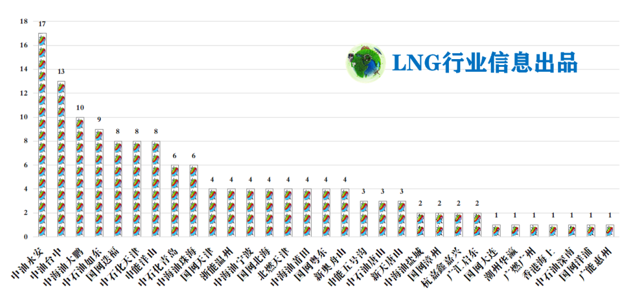The height and width of the screenshot is (301, 644).
Task: Click the y-axis tick label 18
Action: click(24, 21)
